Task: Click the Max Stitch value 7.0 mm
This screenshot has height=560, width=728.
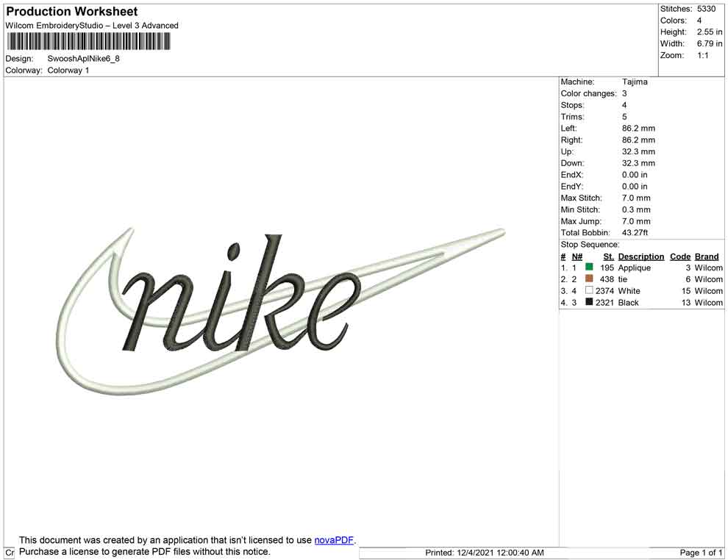Action: pos(636,198)
